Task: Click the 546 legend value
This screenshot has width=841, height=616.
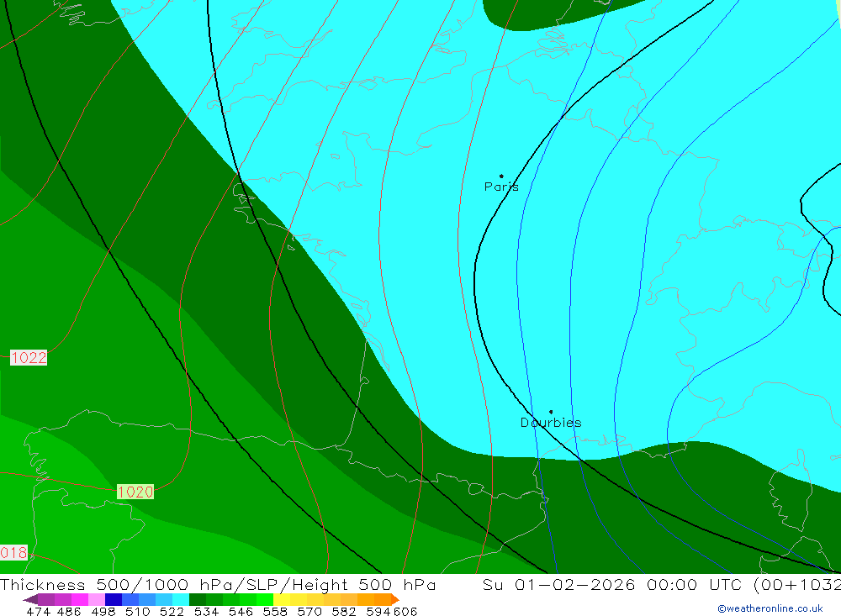Action: pos(241,611)
